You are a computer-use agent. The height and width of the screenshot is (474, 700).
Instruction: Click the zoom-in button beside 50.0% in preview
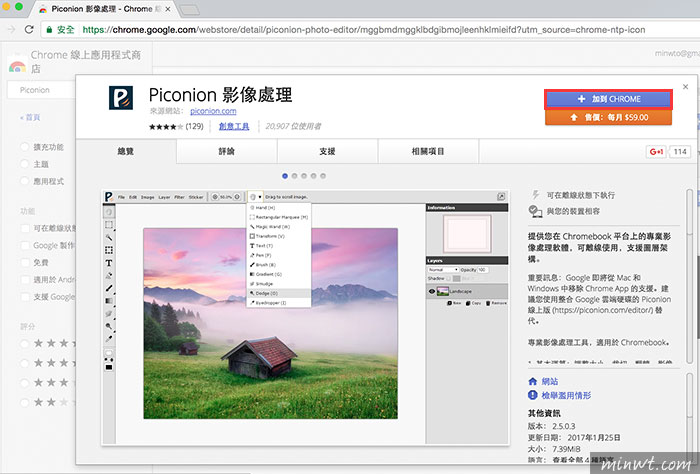coord(237,196)
